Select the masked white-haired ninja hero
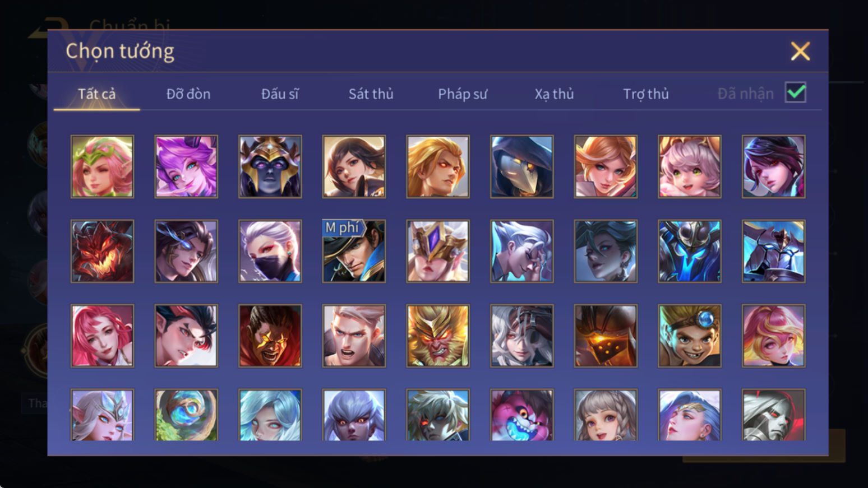The width and height of the screenshot is (868, 488). click(270, 251)
